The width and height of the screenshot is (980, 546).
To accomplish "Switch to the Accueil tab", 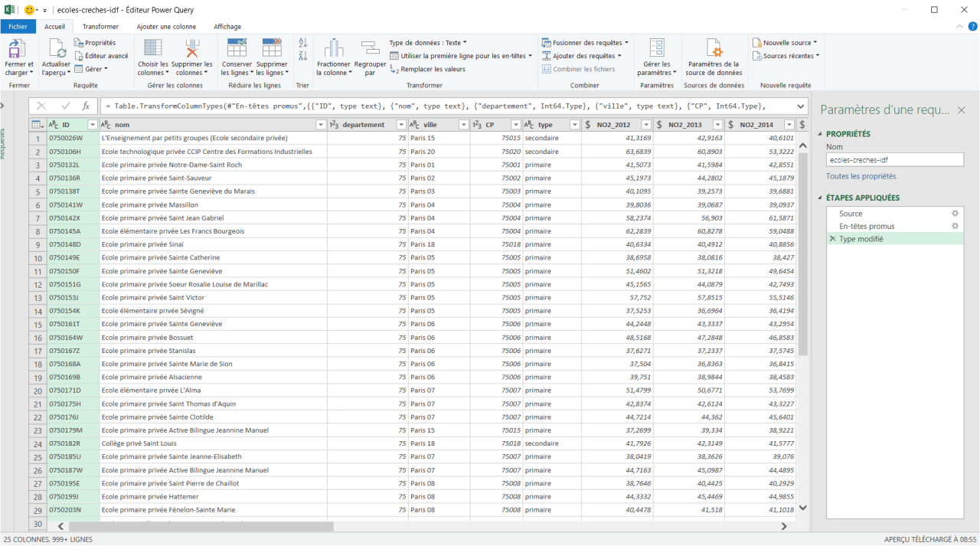I will (x=55, y=26).
